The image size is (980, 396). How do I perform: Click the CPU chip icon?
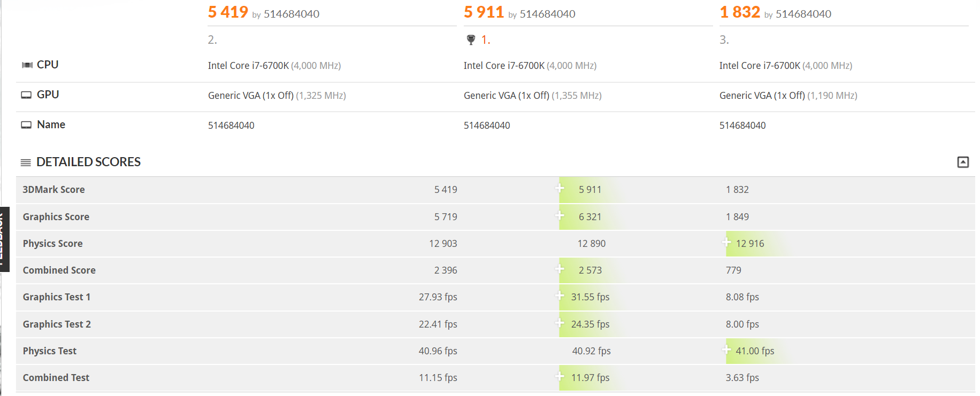(27, 65)
